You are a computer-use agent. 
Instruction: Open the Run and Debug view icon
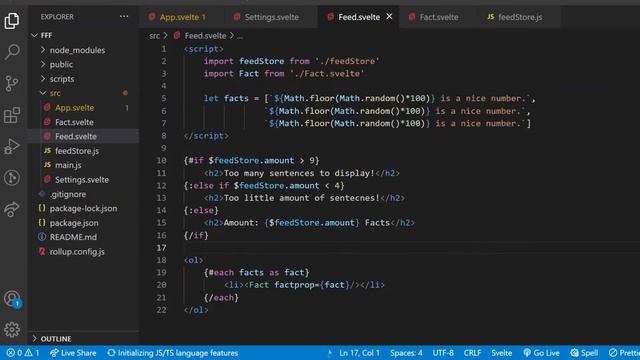(x=11, y=146)
